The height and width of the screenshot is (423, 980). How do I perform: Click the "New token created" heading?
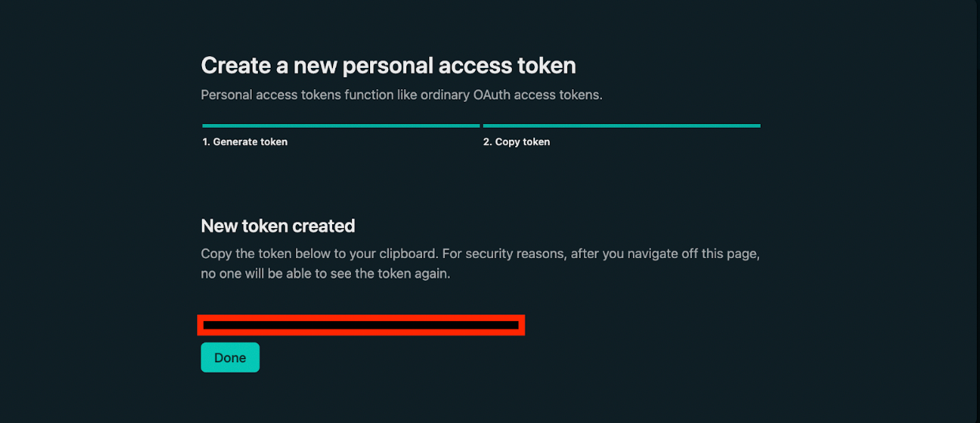[278, 226]
